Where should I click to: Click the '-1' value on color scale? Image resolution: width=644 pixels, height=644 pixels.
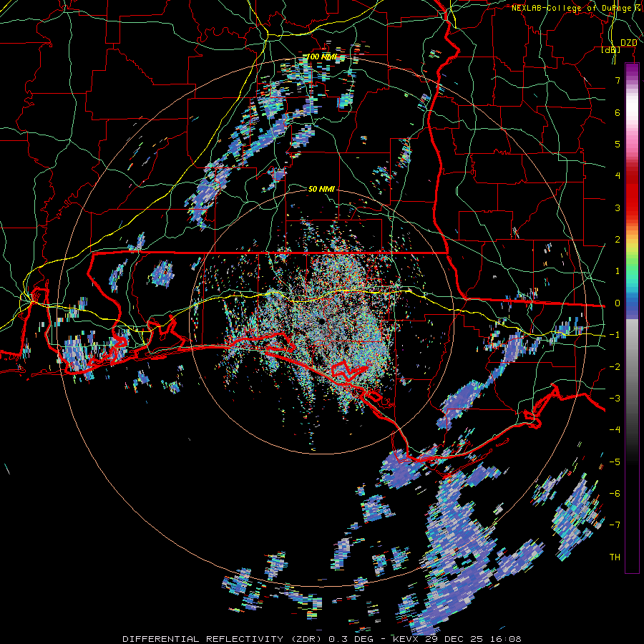[x=615, y=335]
